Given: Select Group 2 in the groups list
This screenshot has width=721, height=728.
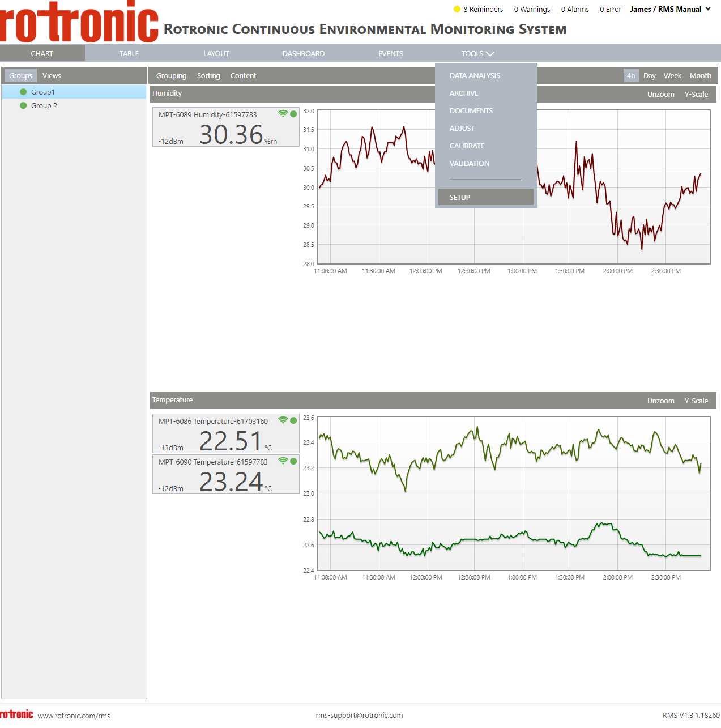Looking at the screenshot, I should pyautogui.click(x=74, y=105).
